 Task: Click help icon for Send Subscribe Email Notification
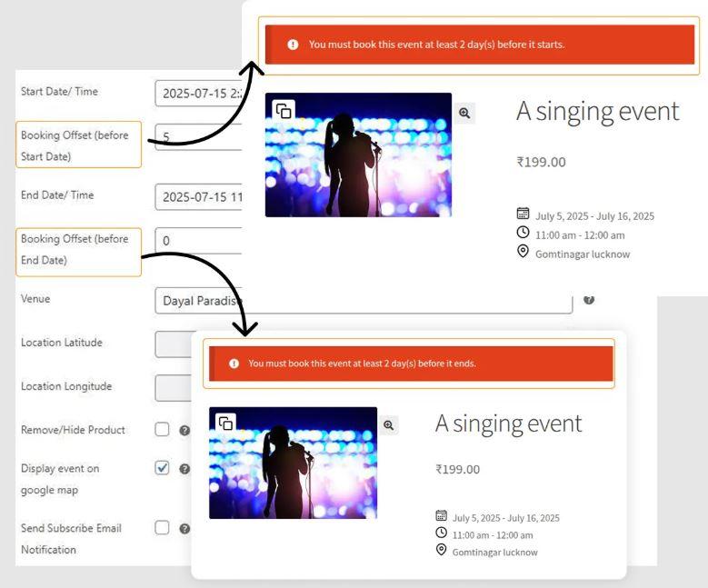pos(184,527)
